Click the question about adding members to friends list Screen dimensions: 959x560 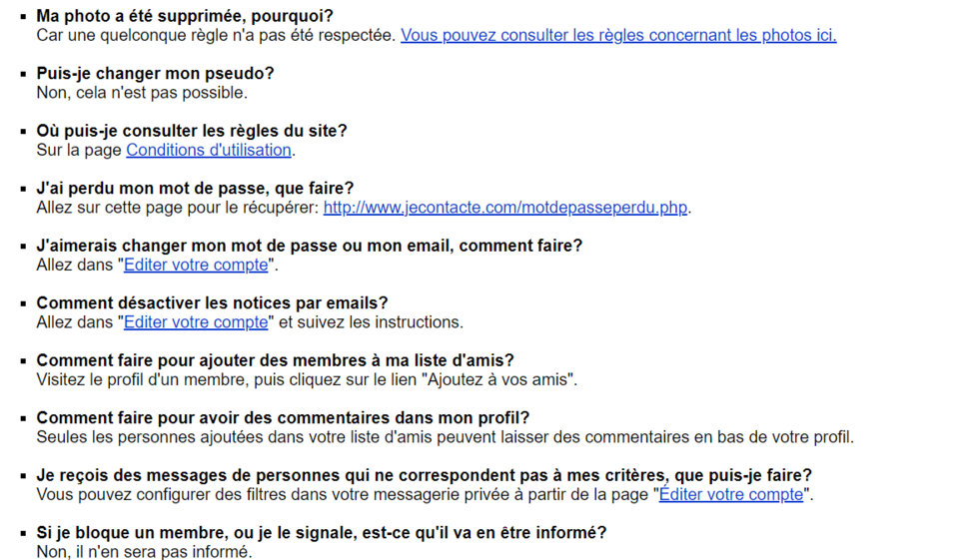(276, 360)
